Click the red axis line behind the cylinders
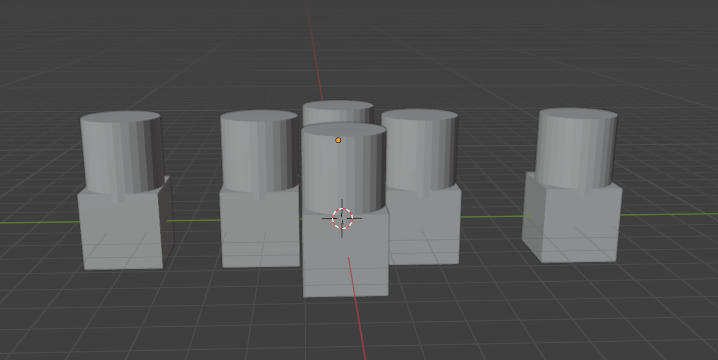 coord(315,50)
